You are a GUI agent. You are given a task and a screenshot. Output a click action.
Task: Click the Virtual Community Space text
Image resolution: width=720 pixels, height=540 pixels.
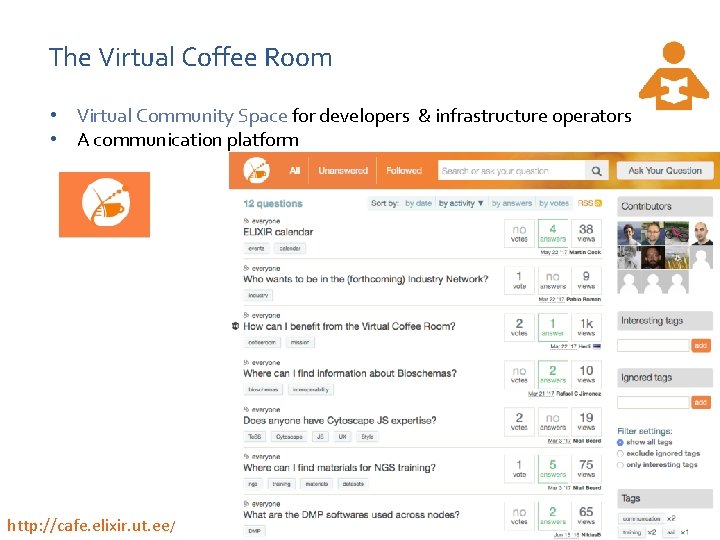pyautogui.click(x=182, y=116)
